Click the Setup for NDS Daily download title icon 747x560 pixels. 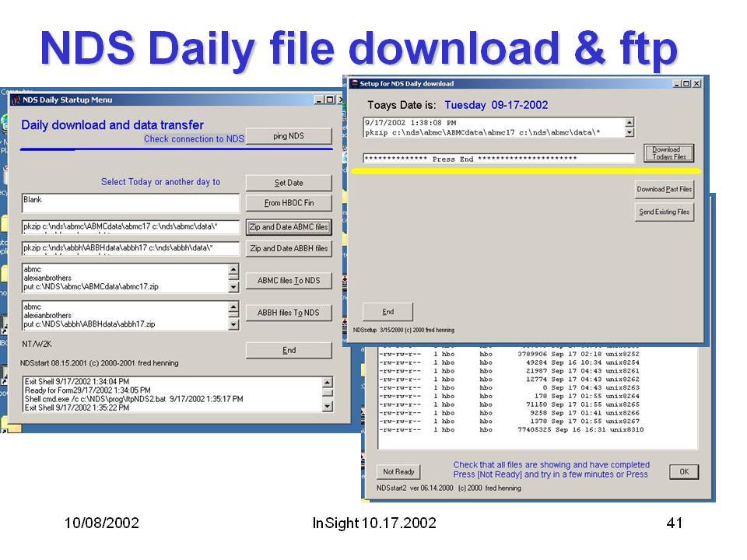tap(354, 84)
